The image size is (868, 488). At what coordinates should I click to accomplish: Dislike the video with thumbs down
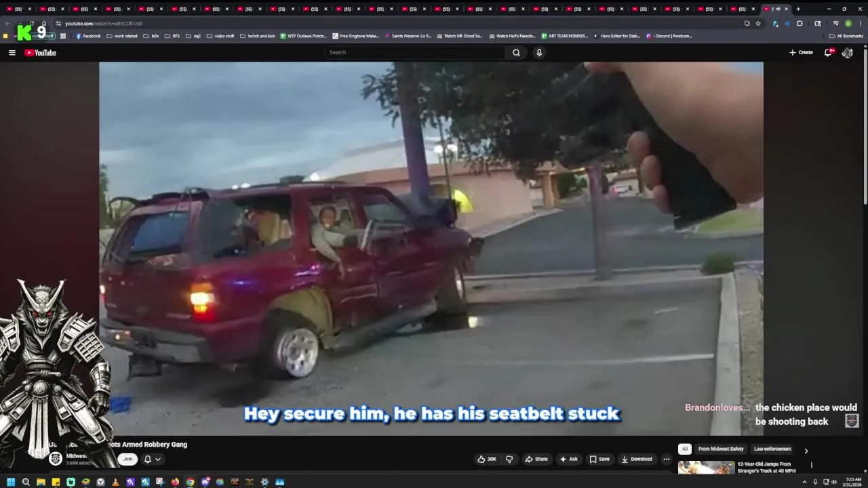click(509, 459)
